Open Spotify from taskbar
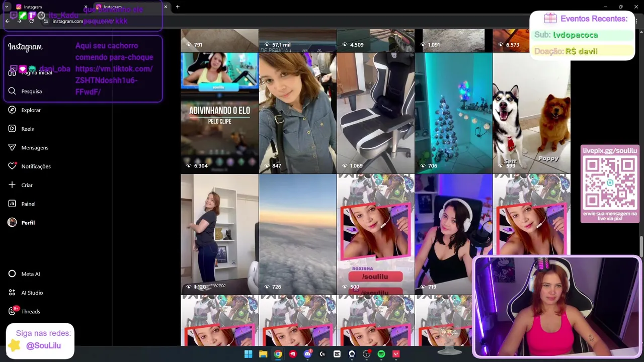The width and height of the screenshot is (644, 362). (381, 354)
